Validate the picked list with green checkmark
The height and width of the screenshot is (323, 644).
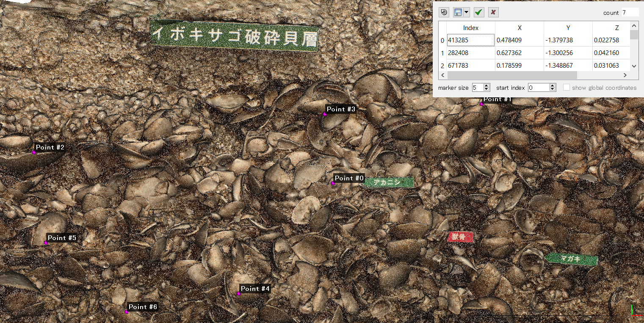(478, 12)
